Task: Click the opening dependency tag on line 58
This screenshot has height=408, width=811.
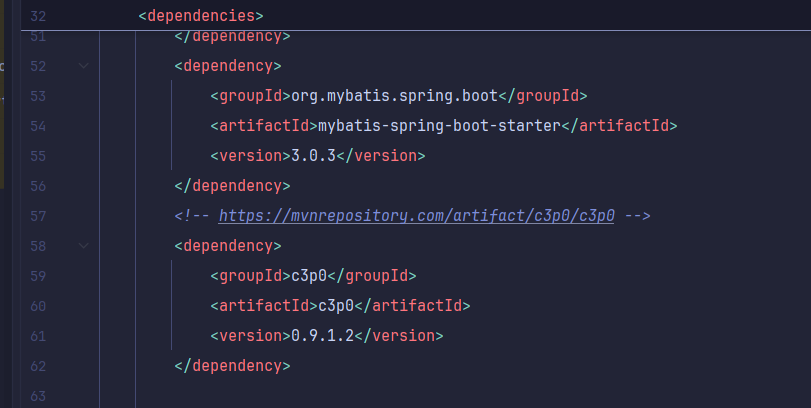Action: (228, 246)
